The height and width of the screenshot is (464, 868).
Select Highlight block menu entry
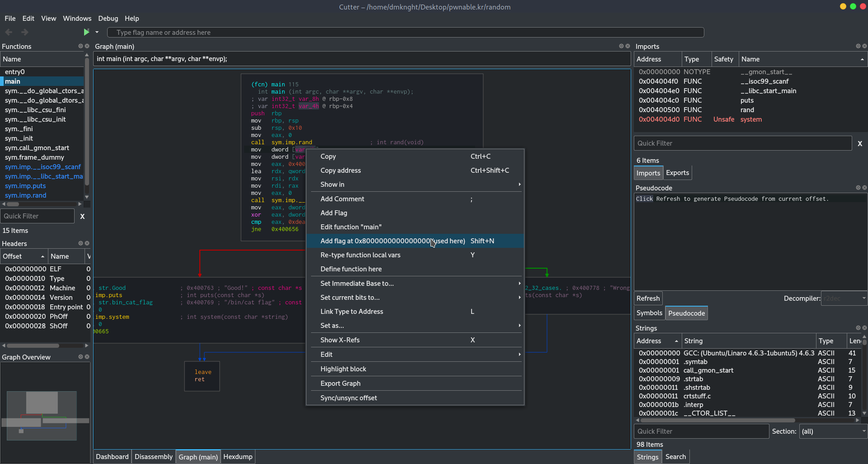point(415,369)
